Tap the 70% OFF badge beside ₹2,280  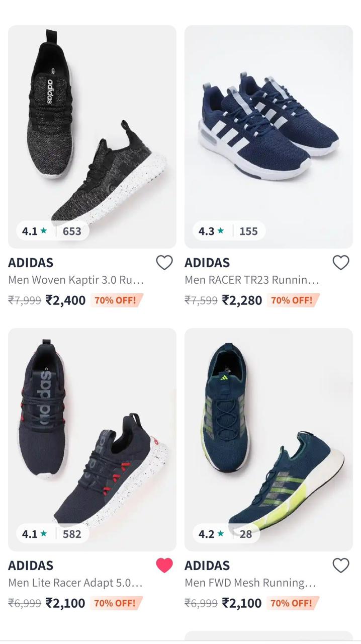pos(292,300)
